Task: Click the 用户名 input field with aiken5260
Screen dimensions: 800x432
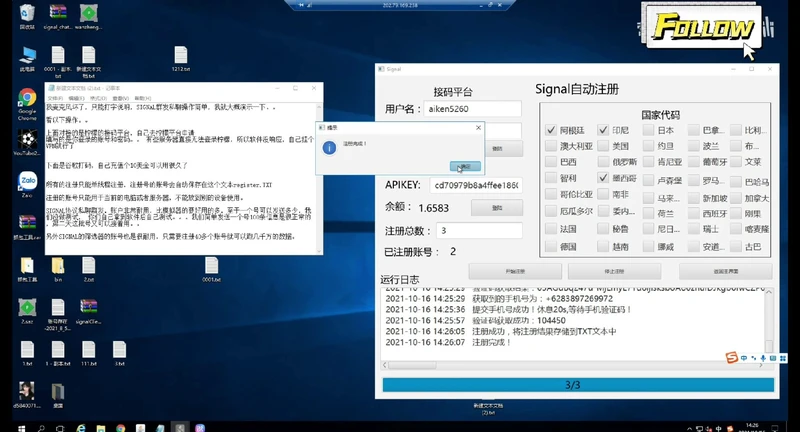Action: tap(472, 109)
